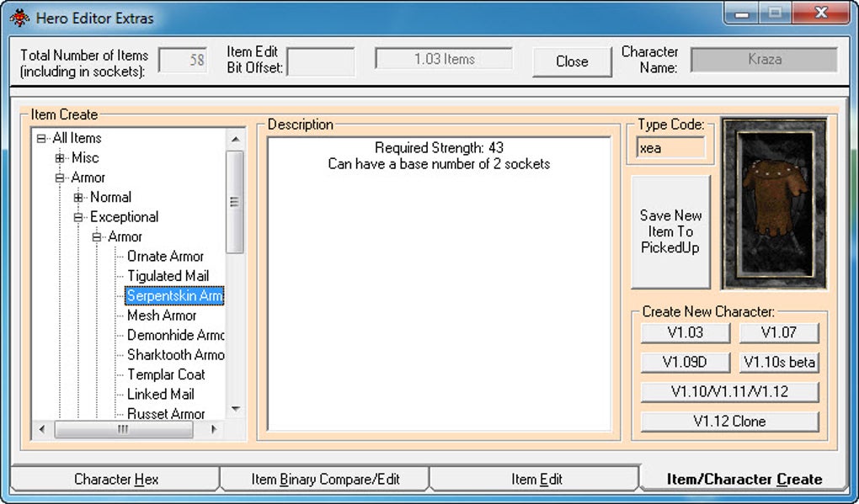Viewport: 859px width, 504px height.
Task: Click the tree's horizontal scroll right arrow
Action: (x=214, y=430)
